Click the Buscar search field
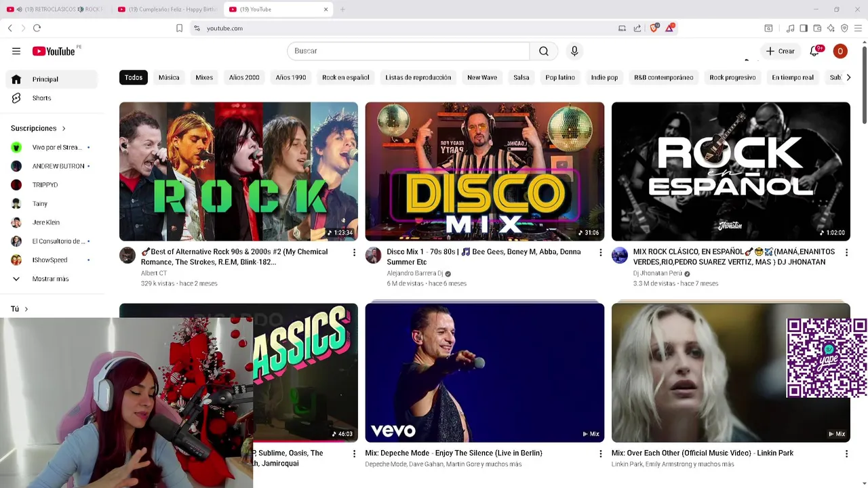 pos(408,51)
